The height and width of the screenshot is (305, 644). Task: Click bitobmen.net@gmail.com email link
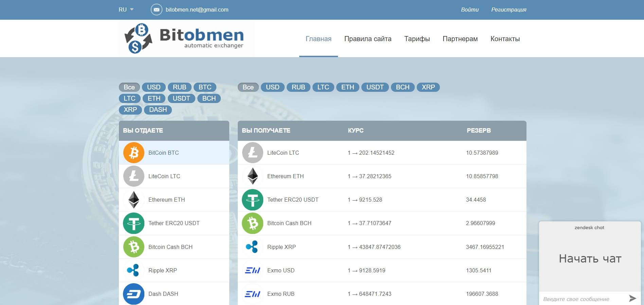(197, 10)
